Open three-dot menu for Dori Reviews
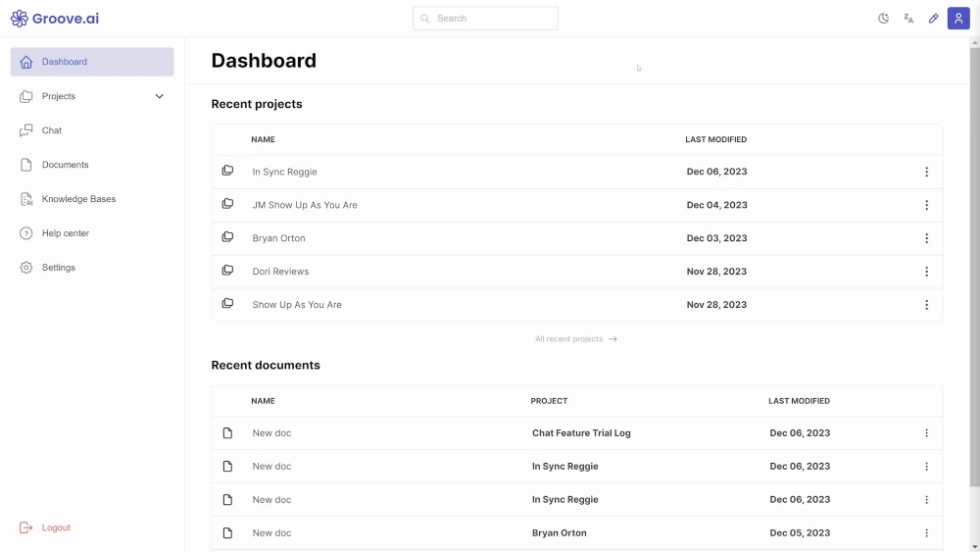Screen dimensions: 980x552 point(926,272)
